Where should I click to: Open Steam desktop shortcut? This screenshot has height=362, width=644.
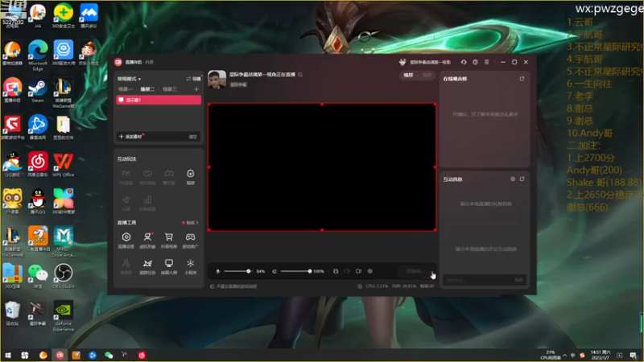click(x=38, y=91)
